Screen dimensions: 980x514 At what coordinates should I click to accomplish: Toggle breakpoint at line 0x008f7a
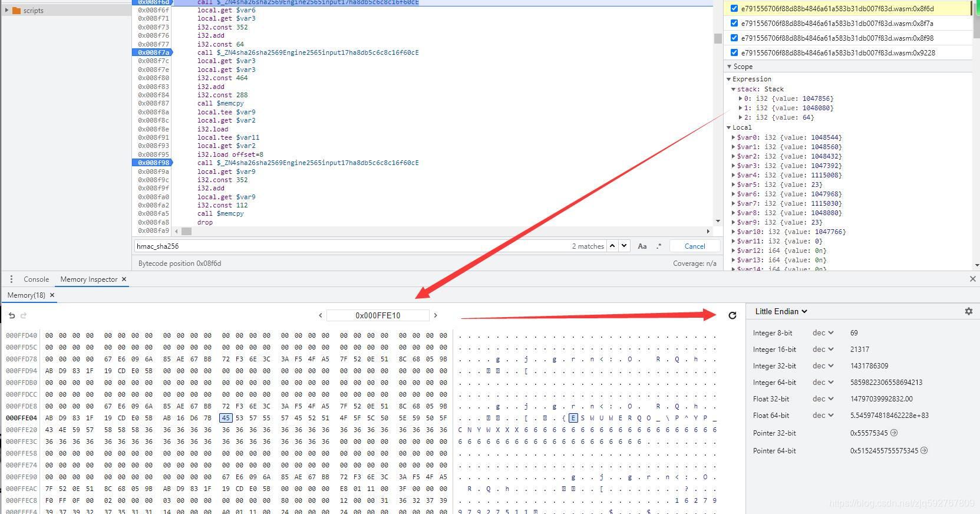(153, 52)
